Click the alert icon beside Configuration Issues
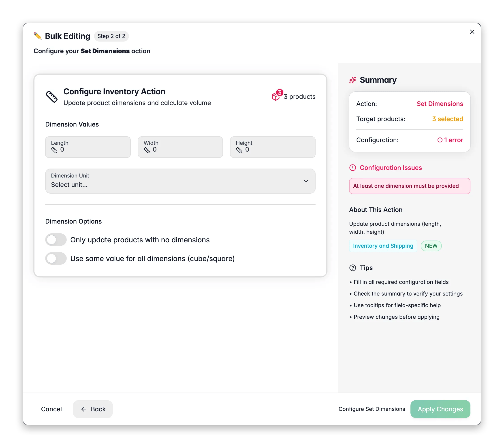 pos(353,168)
